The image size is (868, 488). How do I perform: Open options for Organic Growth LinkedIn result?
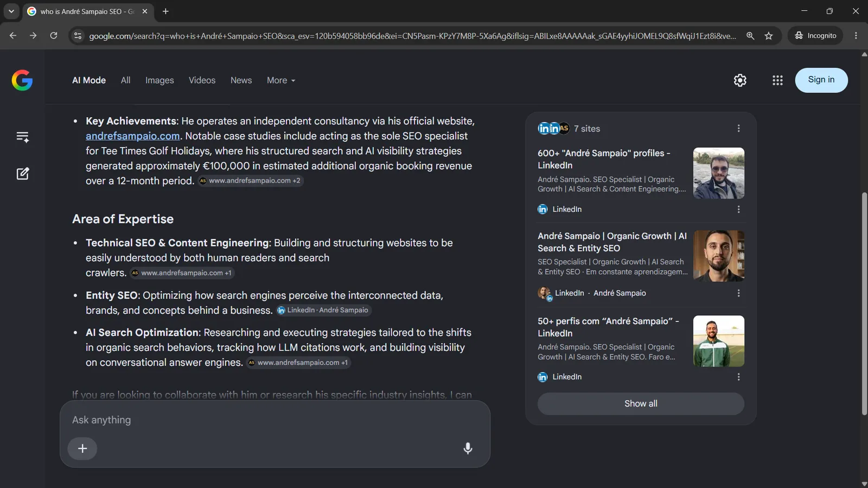[x=738, y=293]
